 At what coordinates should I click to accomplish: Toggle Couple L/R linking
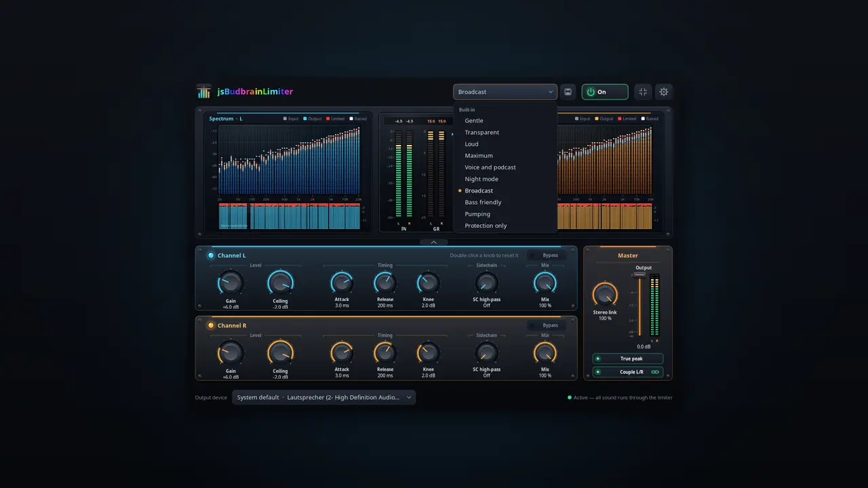628,372
